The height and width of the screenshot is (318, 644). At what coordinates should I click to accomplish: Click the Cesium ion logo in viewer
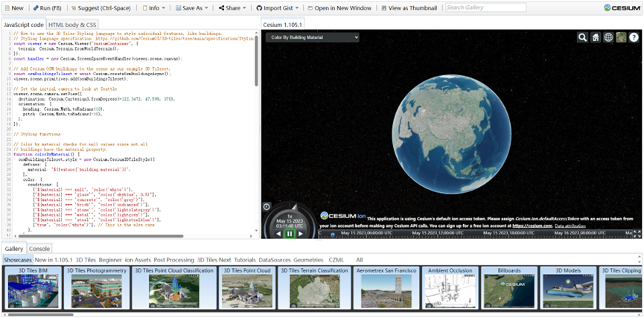pyautogui.click(x=343, y=216)
